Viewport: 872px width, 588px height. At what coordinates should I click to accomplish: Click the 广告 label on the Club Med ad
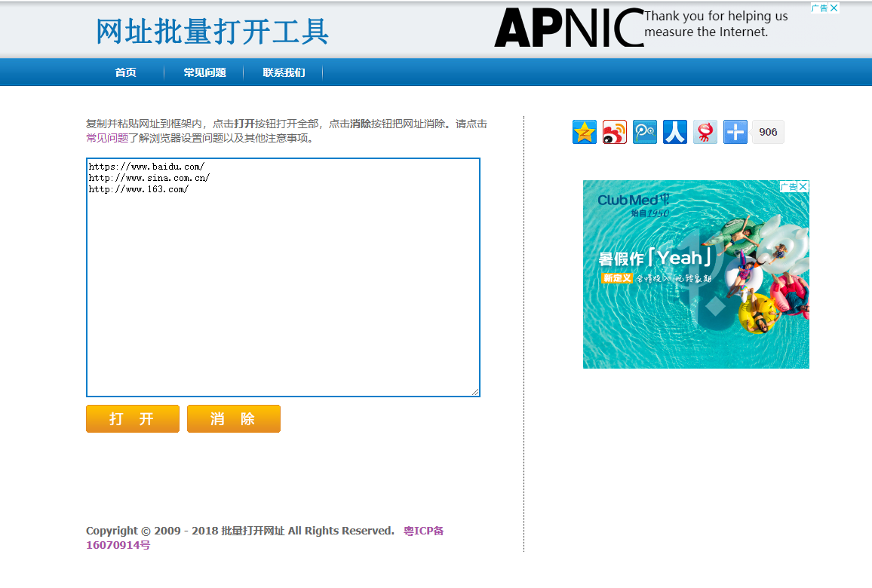click(788, 187)
